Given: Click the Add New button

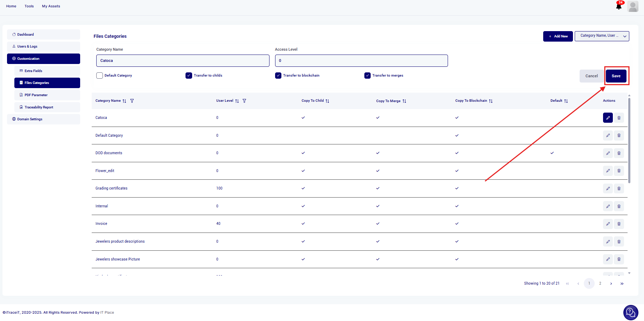Looking at the screenshot, I should tap(558, 36).
